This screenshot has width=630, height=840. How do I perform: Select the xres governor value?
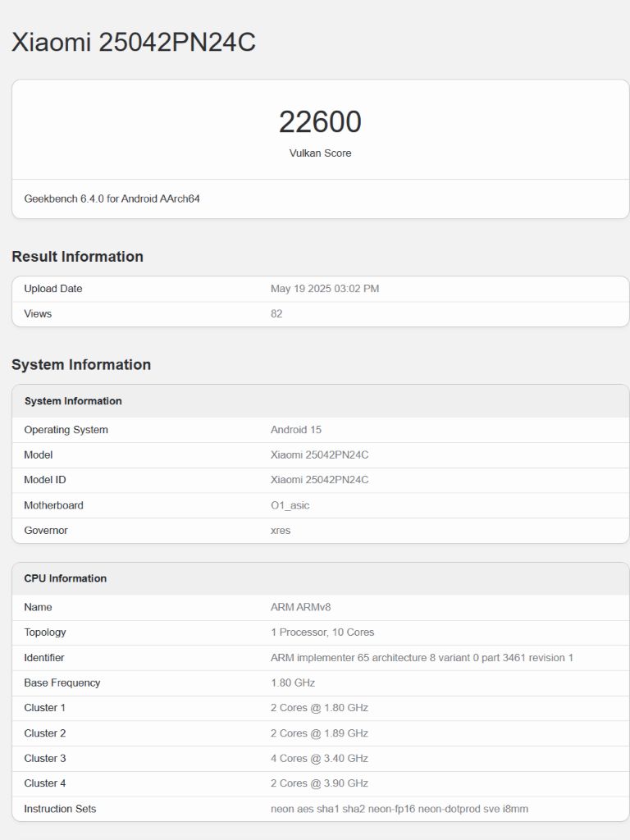[281, 531]
